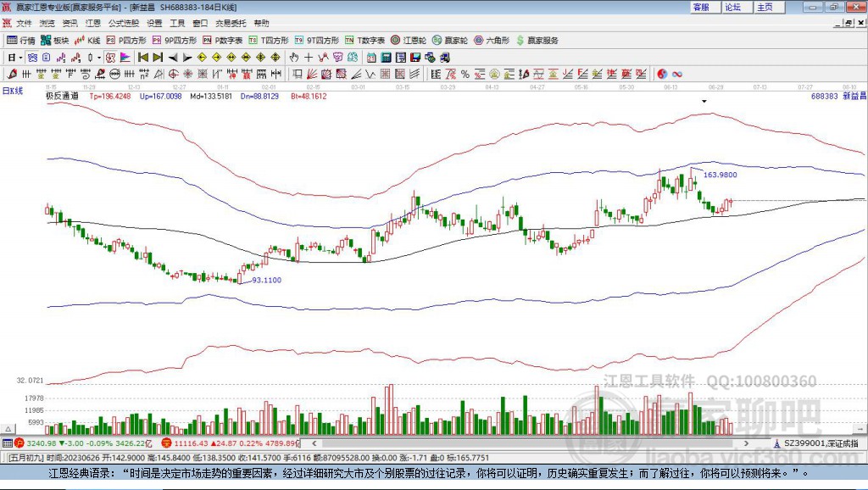Open the 板块 sector view
The height and width of the screenshot is (490, 868).
56,40
